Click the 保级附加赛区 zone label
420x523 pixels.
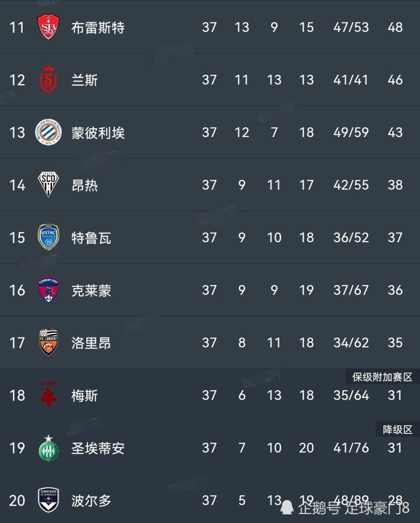[382, 377]
